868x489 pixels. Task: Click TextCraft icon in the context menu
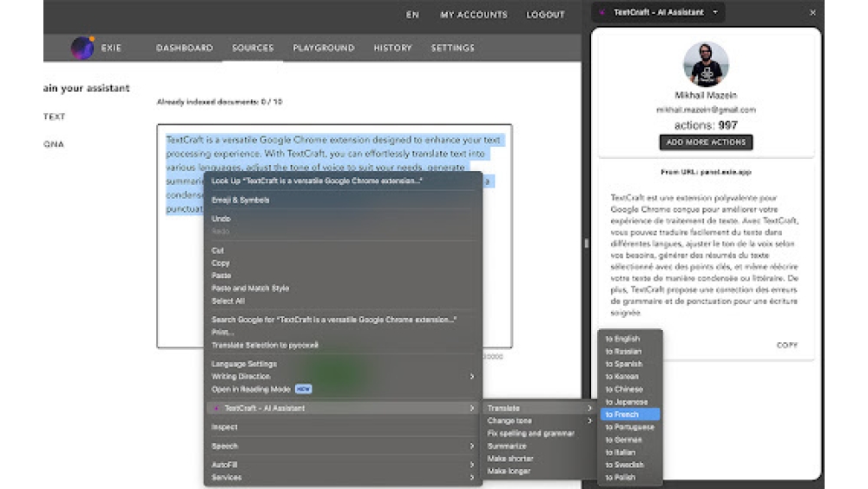tap(216, 408)
